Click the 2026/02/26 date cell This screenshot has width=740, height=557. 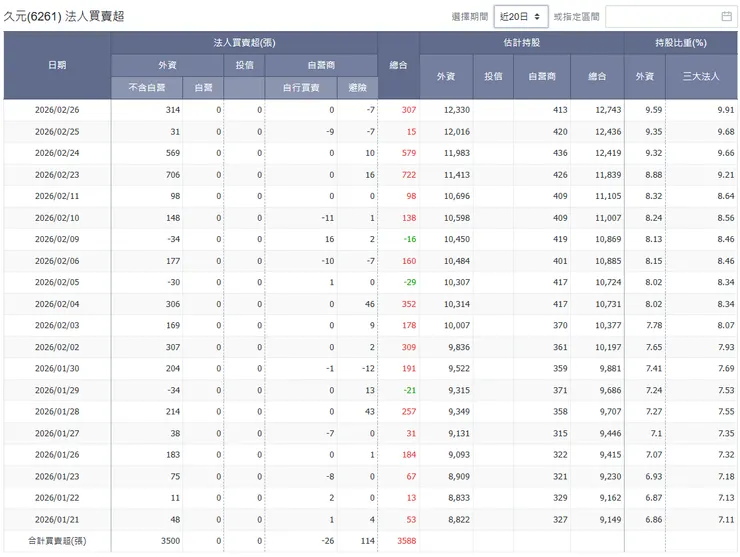(x=57, y=110)
